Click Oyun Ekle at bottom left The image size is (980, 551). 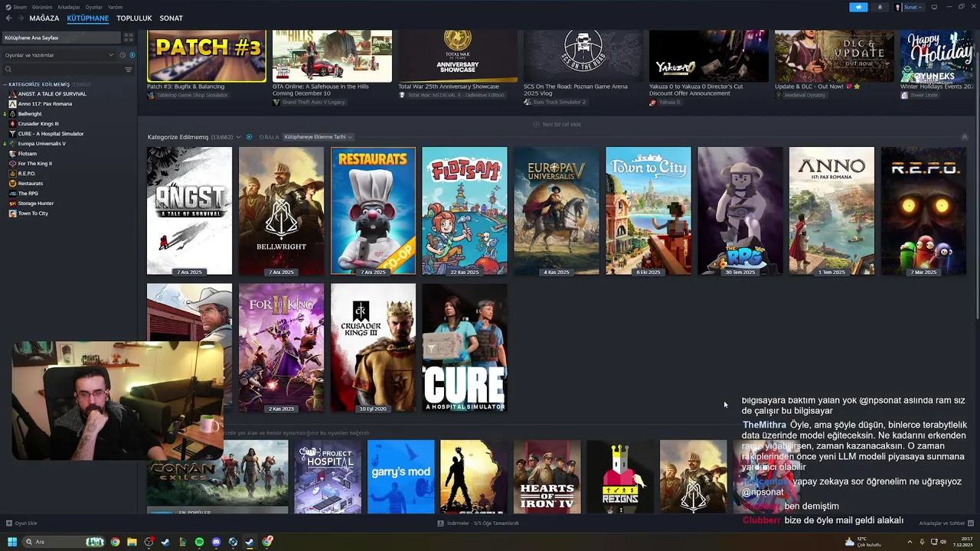point(21,523)
